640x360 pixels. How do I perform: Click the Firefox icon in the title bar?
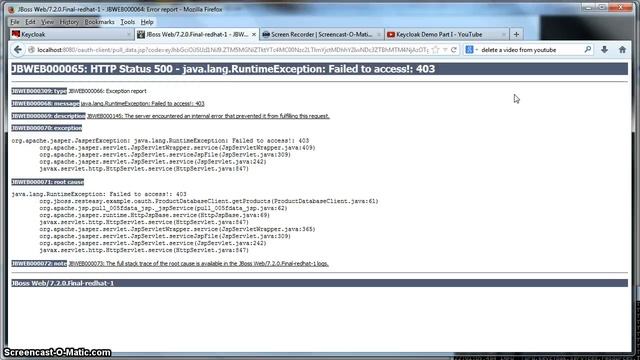11,9
